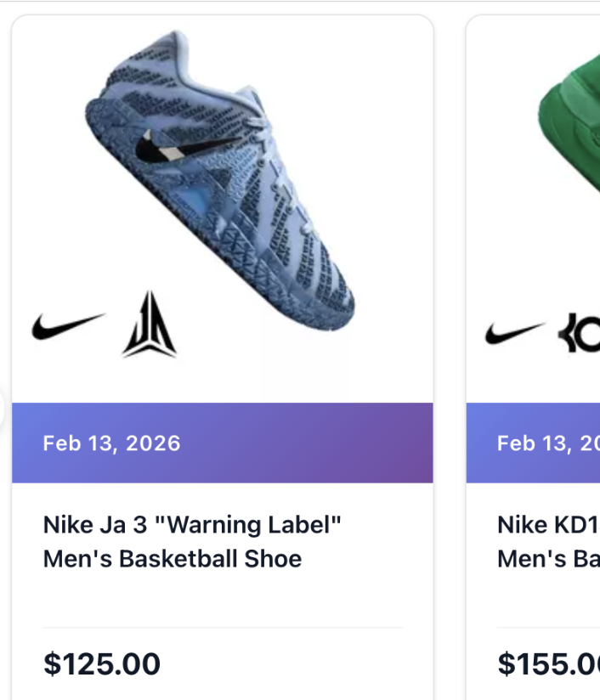Click the $125.00 price
This screenshot has height=700, width=600.
pyautogui.click(x=102, y=663)
